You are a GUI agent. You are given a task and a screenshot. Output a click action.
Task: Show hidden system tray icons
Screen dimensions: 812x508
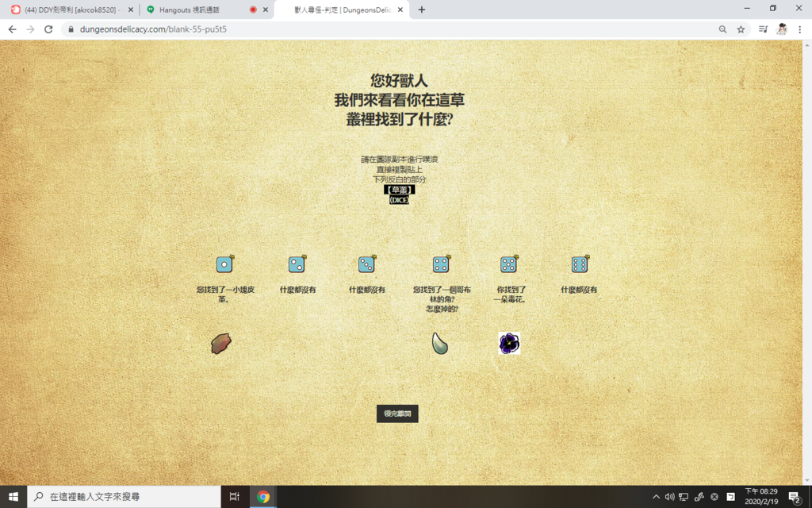coord(656,497)
